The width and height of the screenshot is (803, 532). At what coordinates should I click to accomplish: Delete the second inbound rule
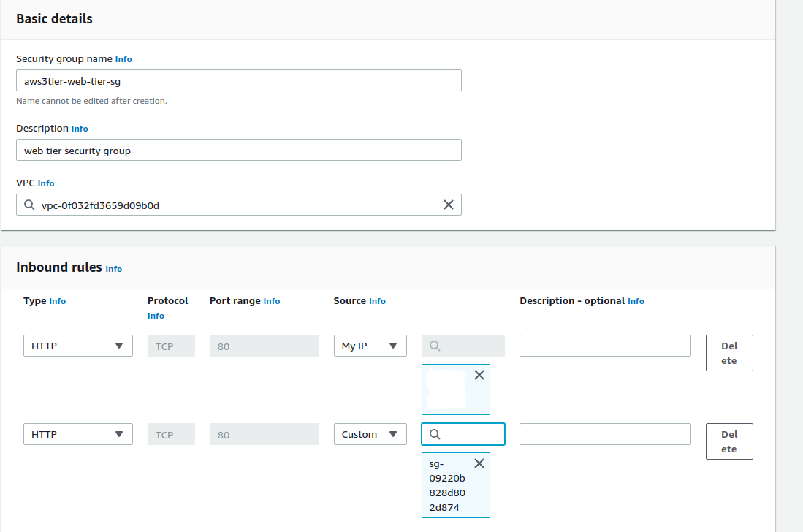pos(728,441)
